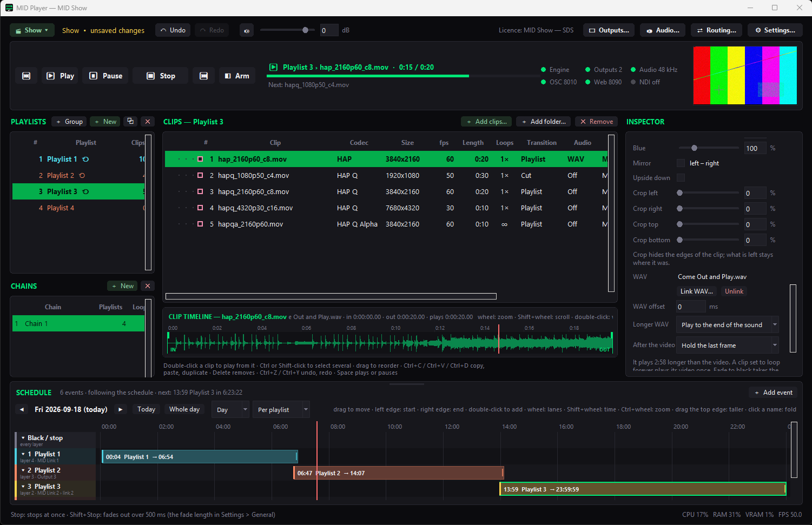The image size is (812, 525).
Task: Enable Mirror left–right checkbox
Action: pos(681,163)
